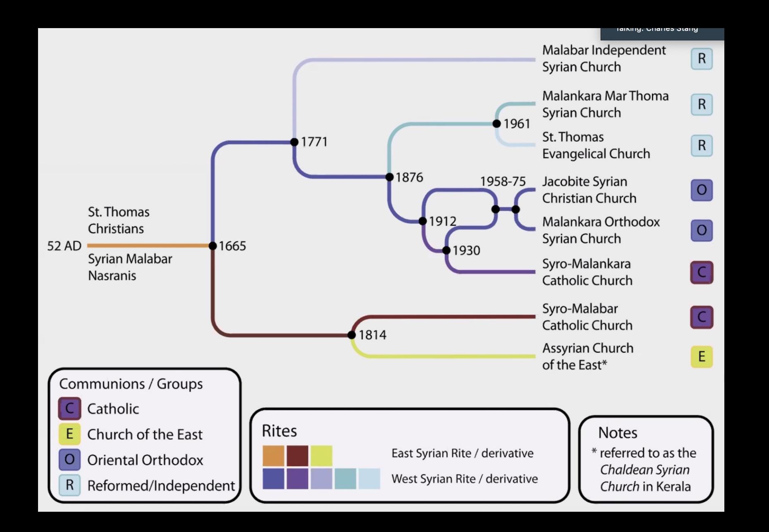Click the teal West Syrian Rite swatch
This screenshot has height=532, width=769.
345,479
